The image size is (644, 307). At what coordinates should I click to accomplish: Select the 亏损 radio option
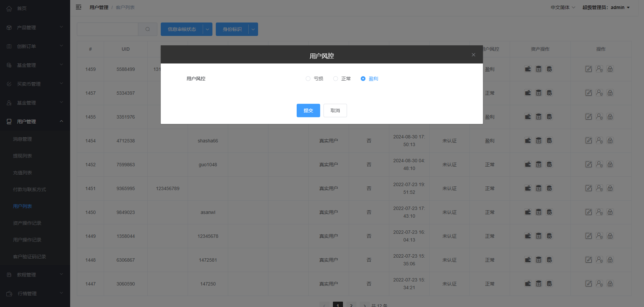click(x=308, y=79)
